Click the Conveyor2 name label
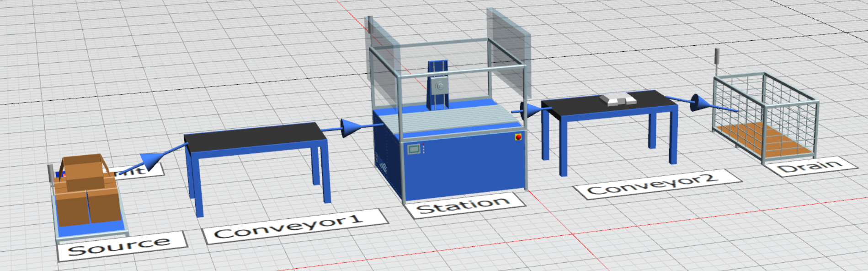This screenshot has height=271, width=868. (655, 183)
